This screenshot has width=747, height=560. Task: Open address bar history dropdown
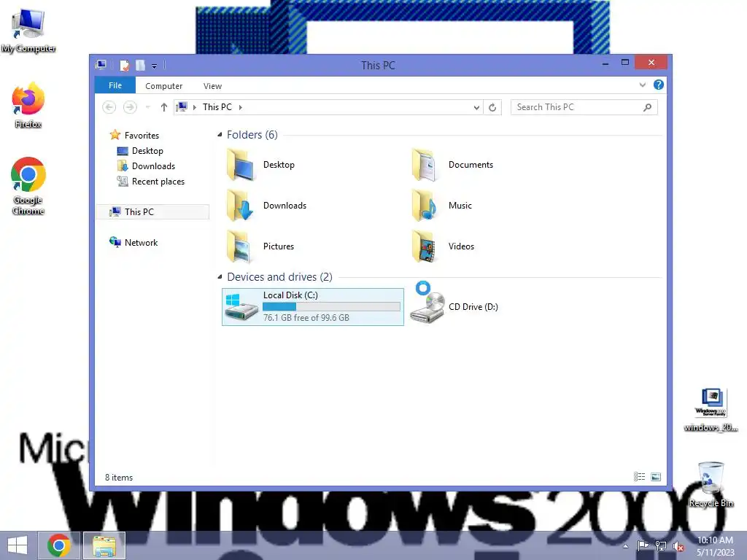click(x=476, y=108)
